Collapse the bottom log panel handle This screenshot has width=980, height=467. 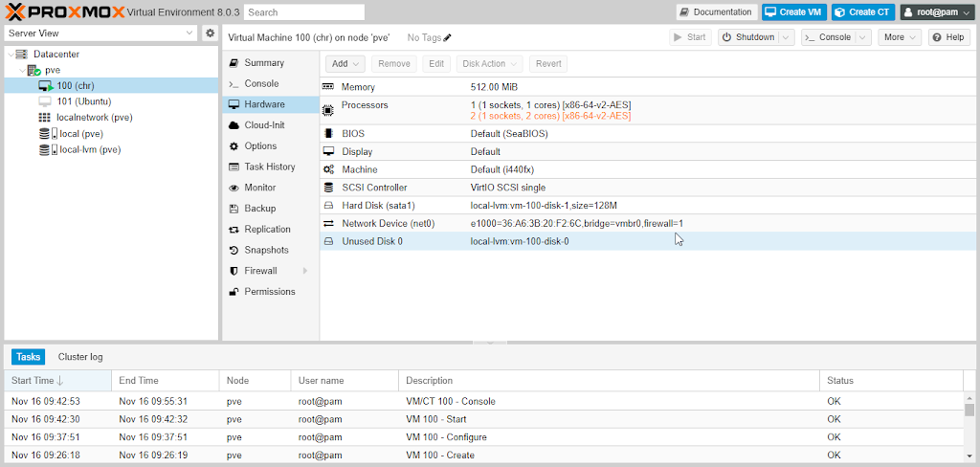tap(490, 343)
